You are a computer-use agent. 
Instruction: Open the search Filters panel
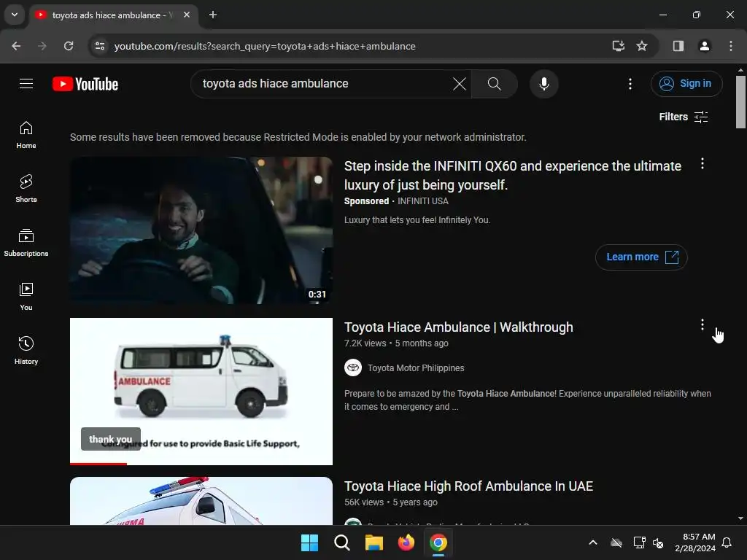click(683, 117)
